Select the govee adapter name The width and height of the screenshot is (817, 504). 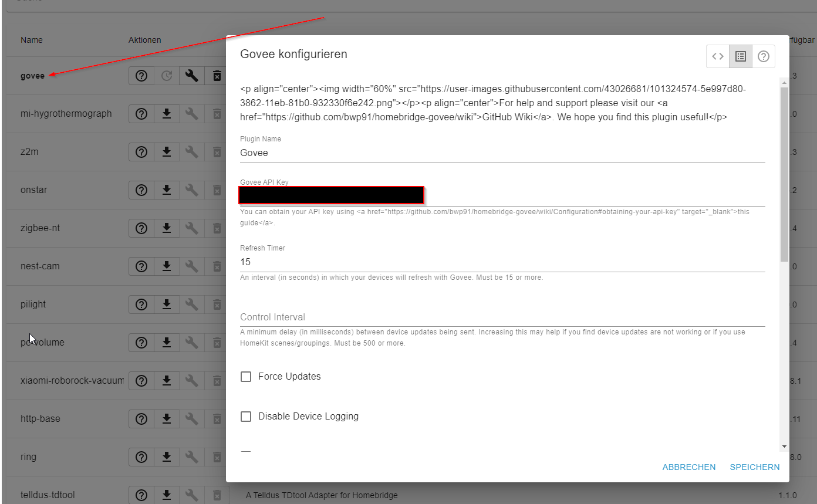pyautogui.click(x=32, y=76)
